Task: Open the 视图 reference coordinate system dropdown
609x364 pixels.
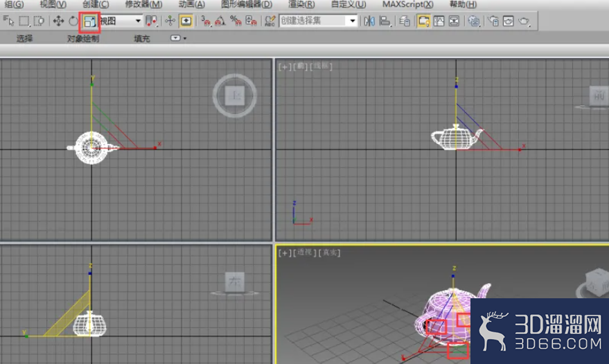Action: (x=121, y=21)
